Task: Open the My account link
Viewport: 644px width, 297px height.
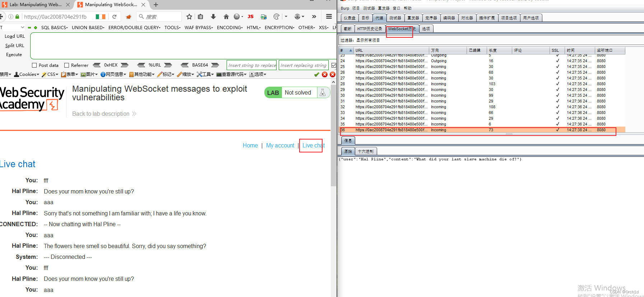Action: 280,145
